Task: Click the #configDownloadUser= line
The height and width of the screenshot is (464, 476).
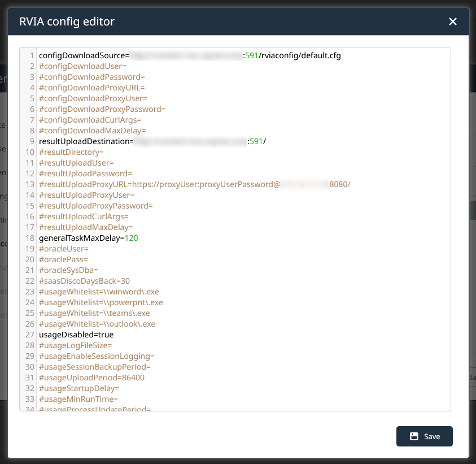Action: 82,66
